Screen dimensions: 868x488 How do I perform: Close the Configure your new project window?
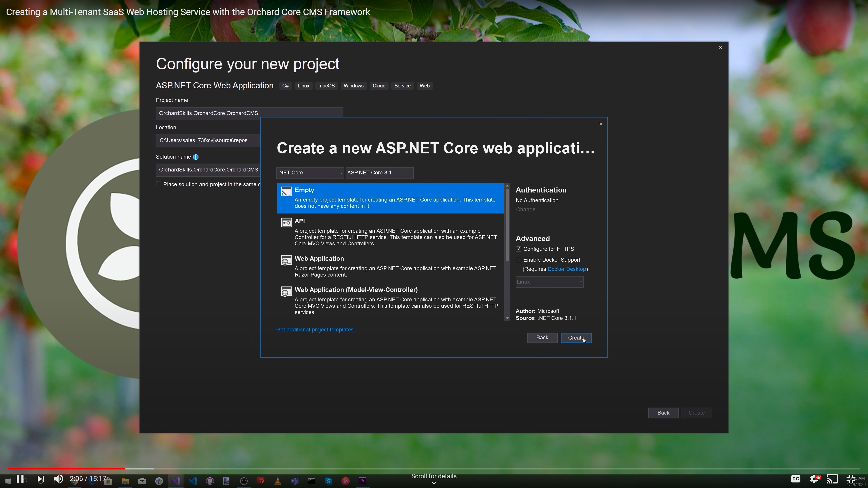[720, 47]
